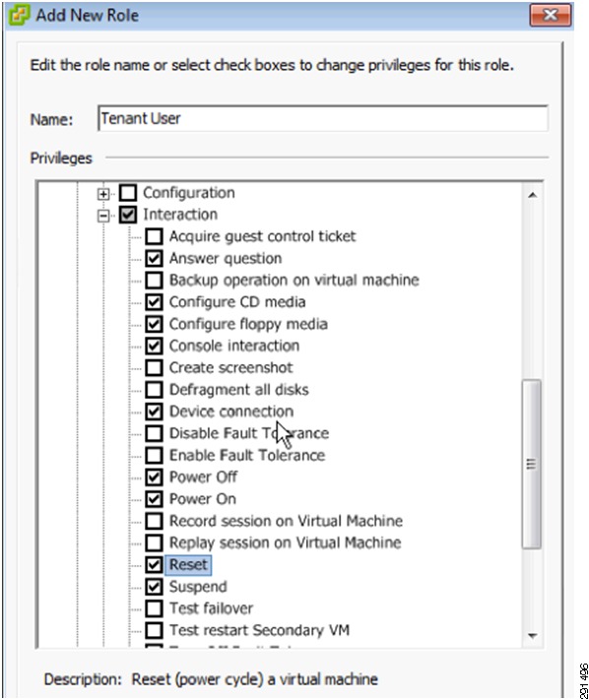Image resolution: width=589 pixels, height=700 pixels.
Task: Check Record session on Virtual Machine
Action: 154,521
